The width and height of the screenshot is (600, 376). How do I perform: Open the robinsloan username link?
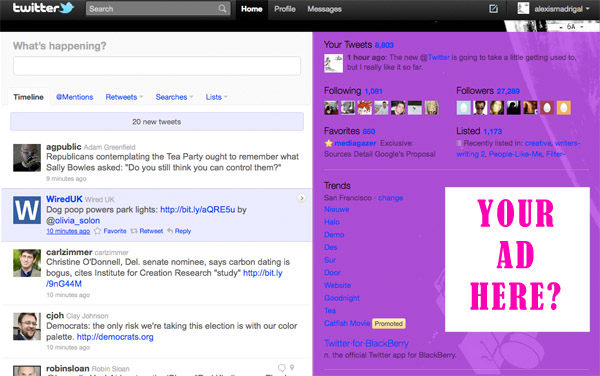(68, 368)
